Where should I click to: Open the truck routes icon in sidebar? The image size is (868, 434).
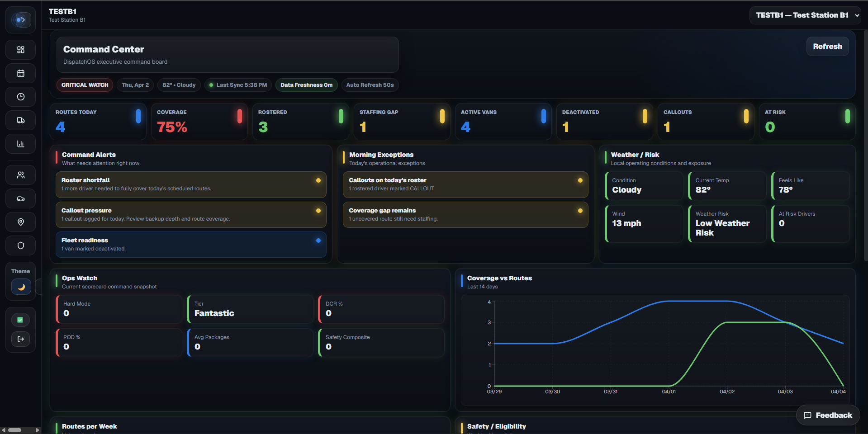point(21,120)
